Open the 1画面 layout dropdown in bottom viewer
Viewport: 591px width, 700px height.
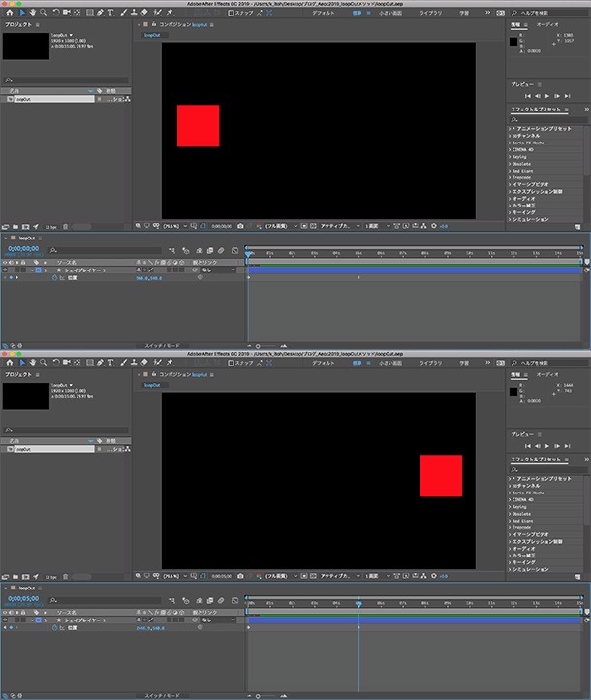[x=378, y=576]
